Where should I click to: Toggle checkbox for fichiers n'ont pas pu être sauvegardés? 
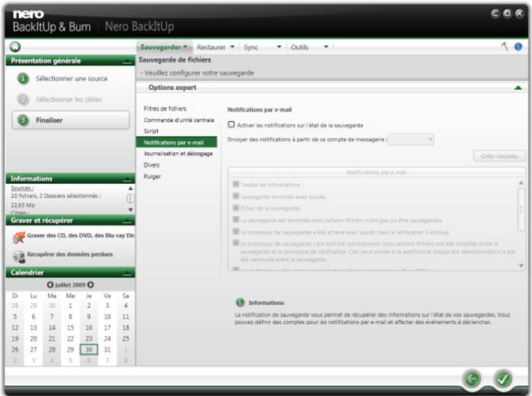[x=236, y=220]
